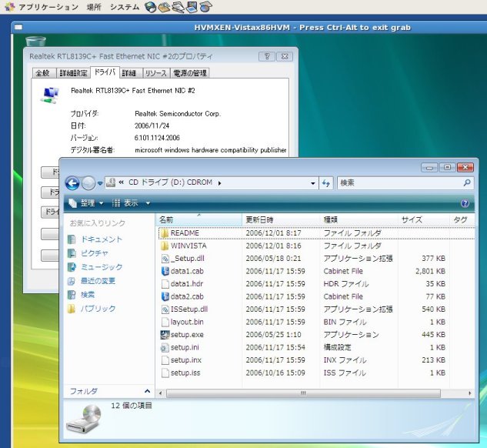Image resolution: width=487 pixels, height=448 pixels.
Task: Sort by タグ column header
Action: [x=462, y=219]
